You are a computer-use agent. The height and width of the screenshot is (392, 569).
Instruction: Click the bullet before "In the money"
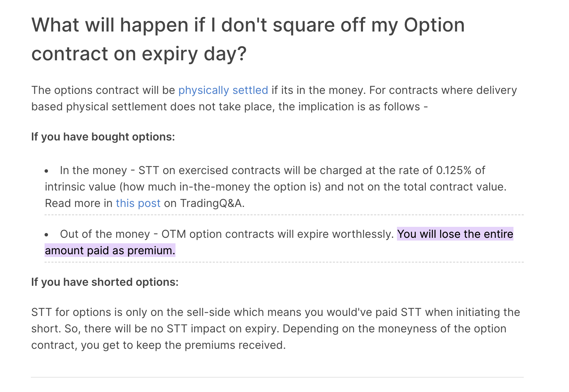[x=47, y=171]
